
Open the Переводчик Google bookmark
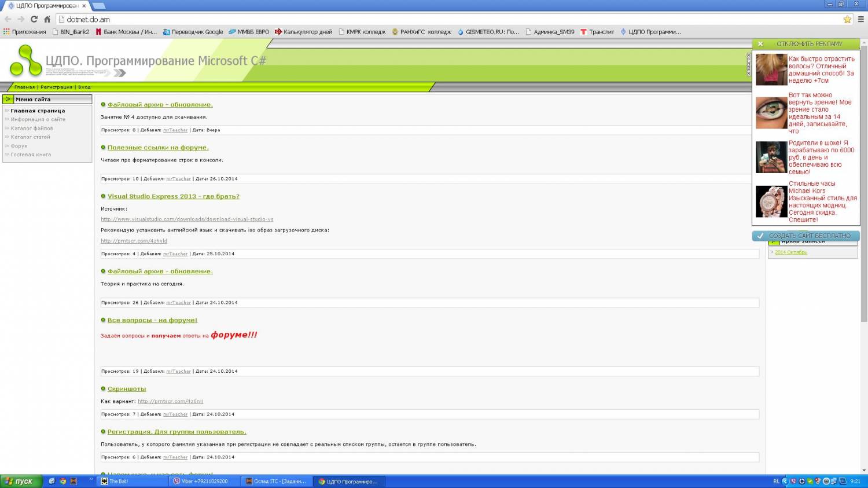point(193,32)
